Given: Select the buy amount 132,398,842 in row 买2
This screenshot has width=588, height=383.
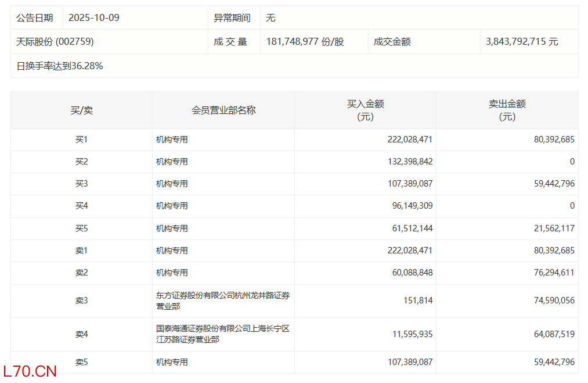Looking at the screenshot, I should point(410,162).
